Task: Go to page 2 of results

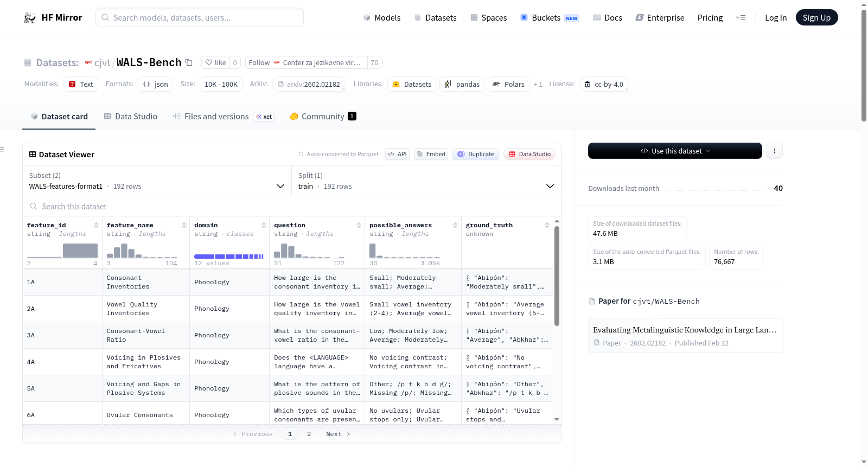Action: [x=309, y=434]
